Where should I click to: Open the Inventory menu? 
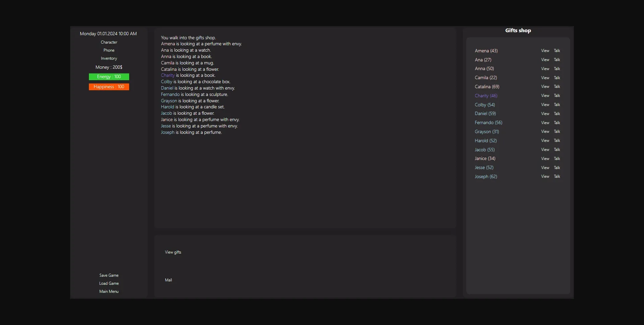pos(109,58)
